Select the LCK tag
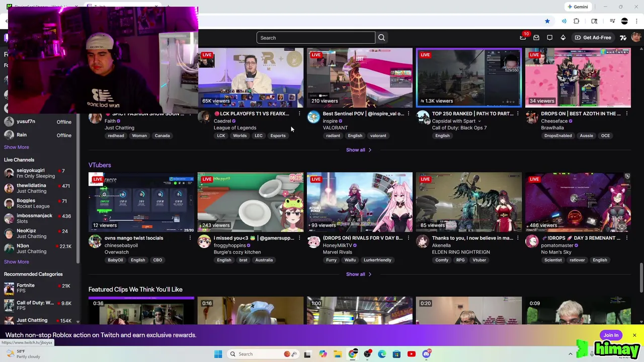The height and width of the screenshot is (362, 644). pos(221,136)
